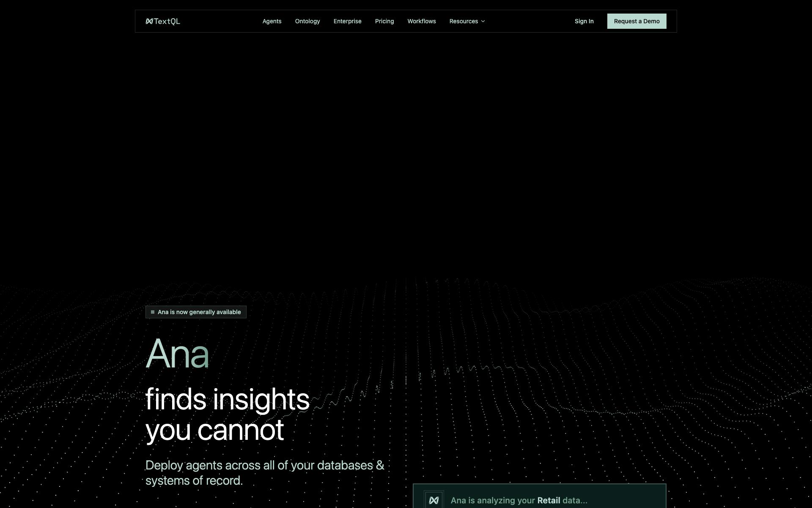Click the "Ana is analyzing your Retail data..." text

click(x=519, y=500)
